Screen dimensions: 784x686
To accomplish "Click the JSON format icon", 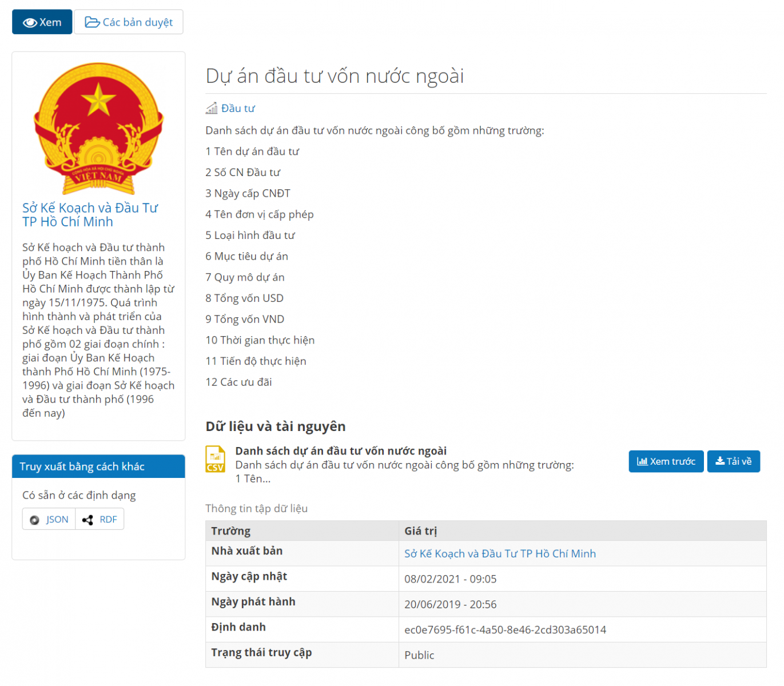I will [35, 520].
